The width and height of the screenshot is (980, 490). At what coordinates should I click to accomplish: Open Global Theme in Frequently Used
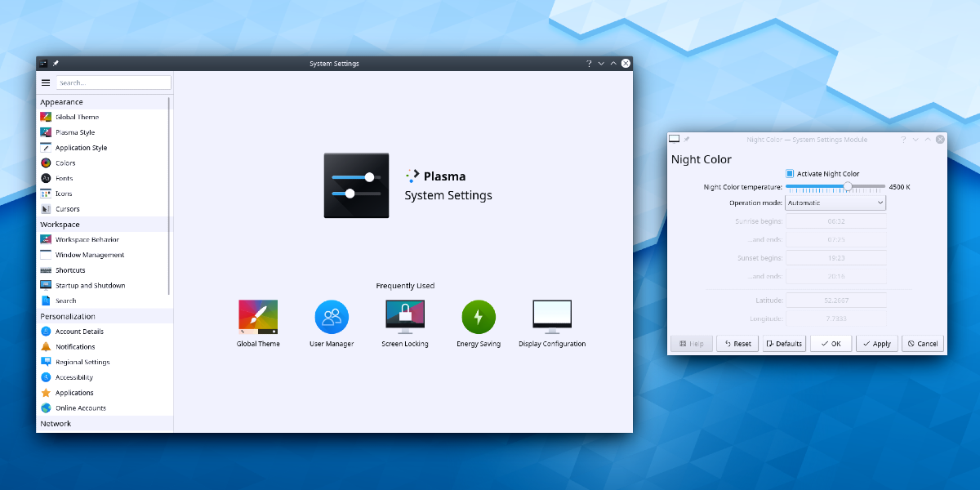pos(258,318)
